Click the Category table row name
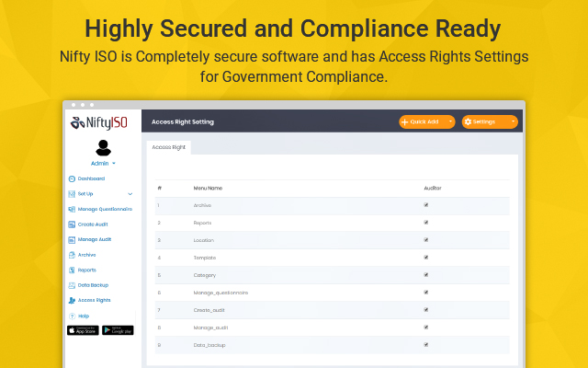588x368 pixels. pos(204,275)
